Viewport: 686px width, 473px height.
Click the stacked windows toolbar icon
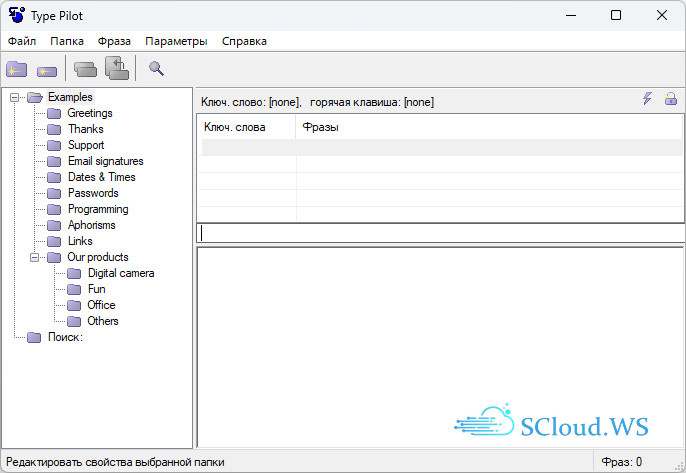pos(86,69)
